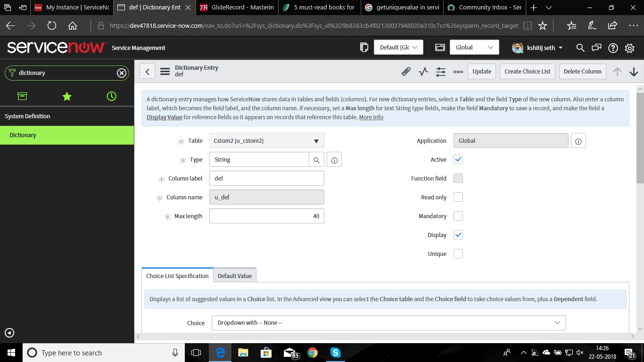Open Skype from the Windows taskbar
Image resolution: width=644 pixels, height=362 pixels.
tap(335, 352)
